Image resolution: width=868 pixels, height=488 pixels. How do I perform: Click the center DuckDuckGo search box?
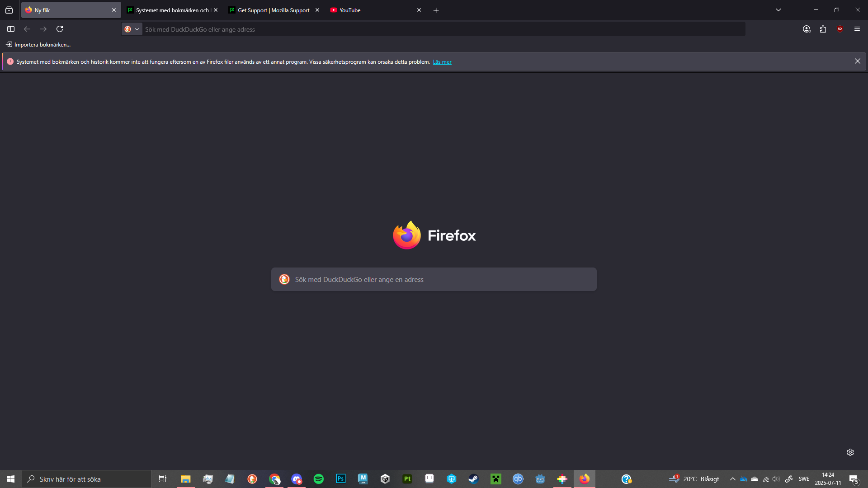[x=434, y=279]
